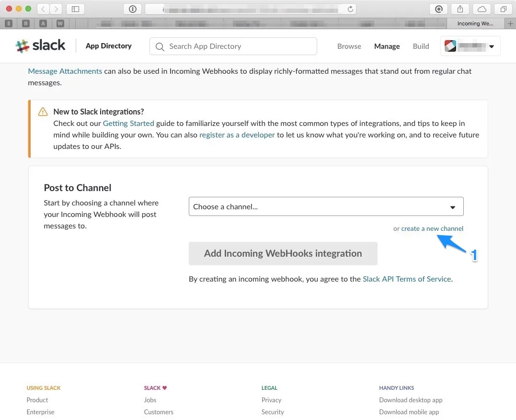Open the Privacy footer link

click(272, 400)
